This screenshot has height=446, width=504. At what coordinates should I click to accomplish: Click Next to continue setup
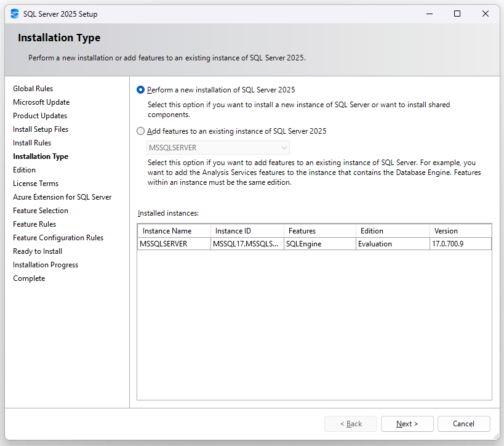click(407, 423)
